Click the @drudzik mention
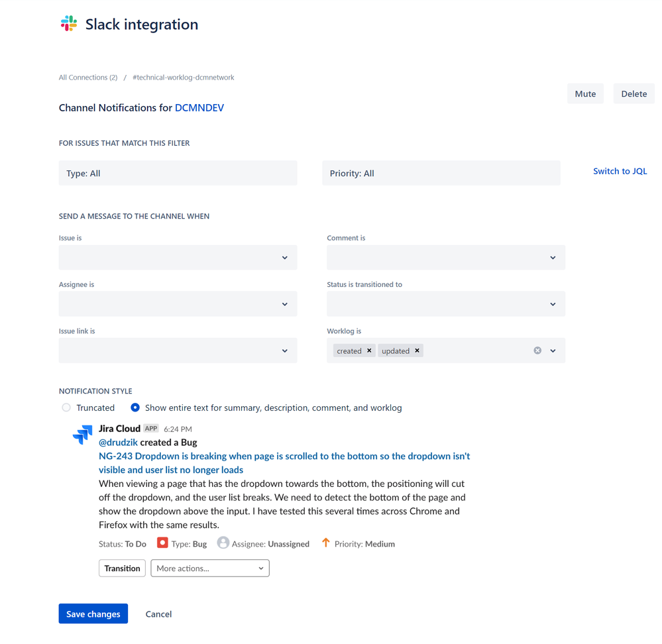 pos(118,443)
